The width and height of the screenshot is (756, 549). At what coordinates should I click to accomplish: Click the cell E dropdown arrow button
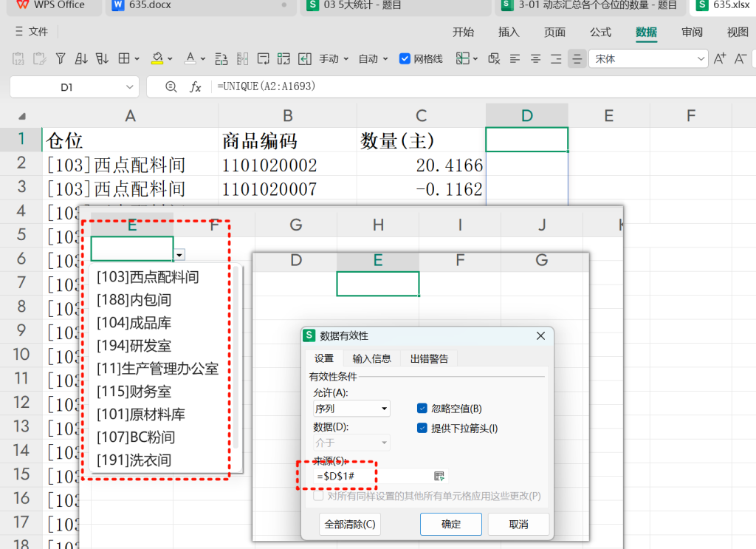coord(179,255)
